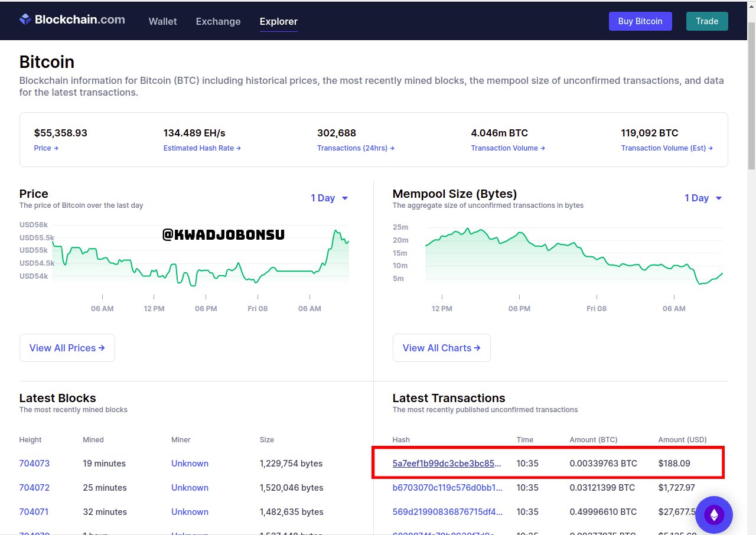Click the 32 minutes mined cell
Viewport: 756px width, 535px height.
[x=104, y=512]
